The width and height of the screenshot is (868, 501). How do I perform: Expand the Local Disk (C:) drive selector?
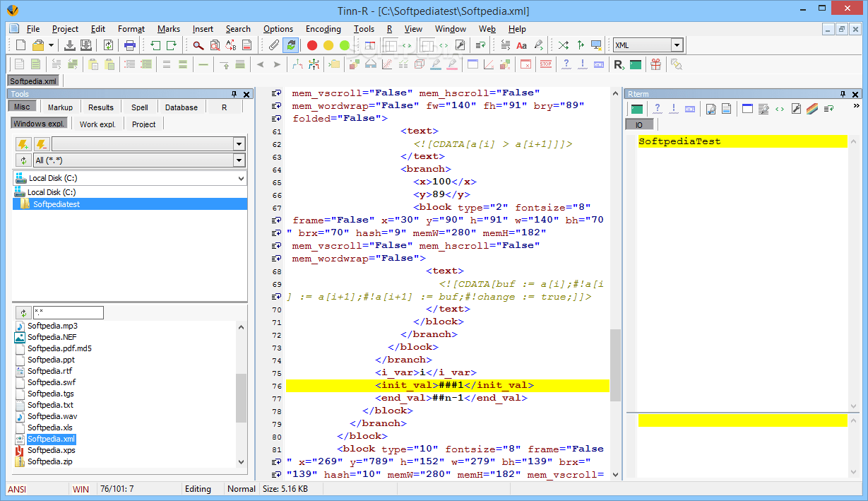point(241,179)
